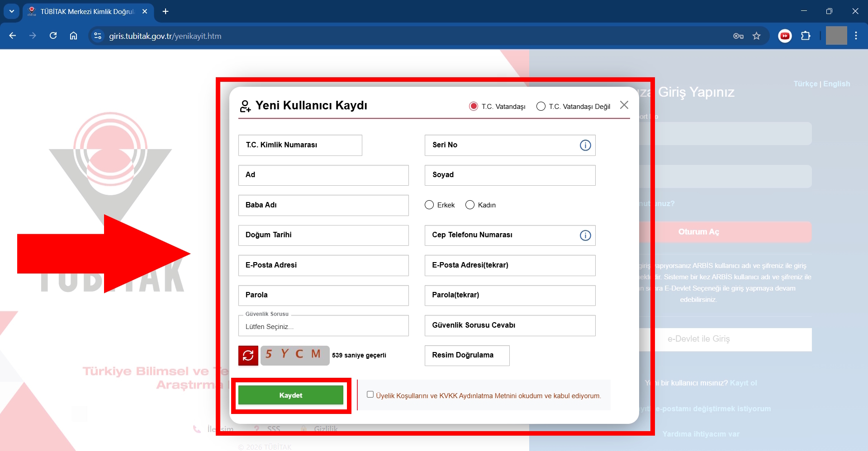This screenshot has width=868, height=451.
Task: Open the browser extensions menu
Action: (806, 36)
